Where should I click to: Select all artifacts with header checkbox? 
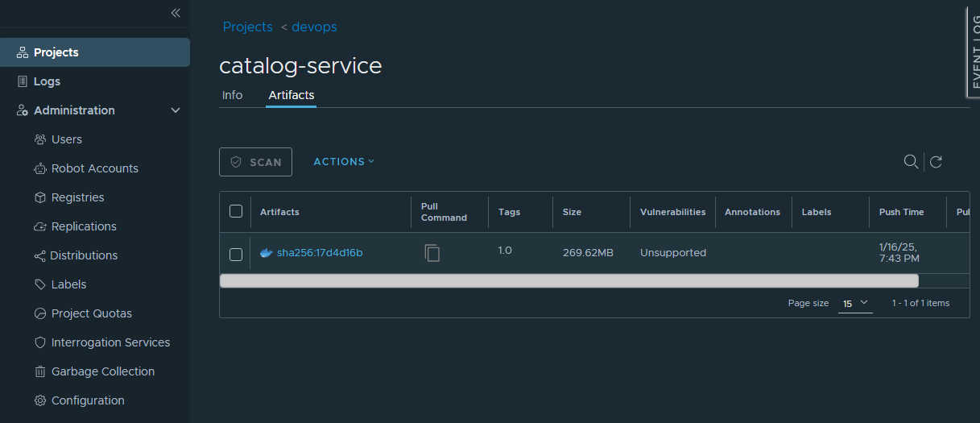236,211
